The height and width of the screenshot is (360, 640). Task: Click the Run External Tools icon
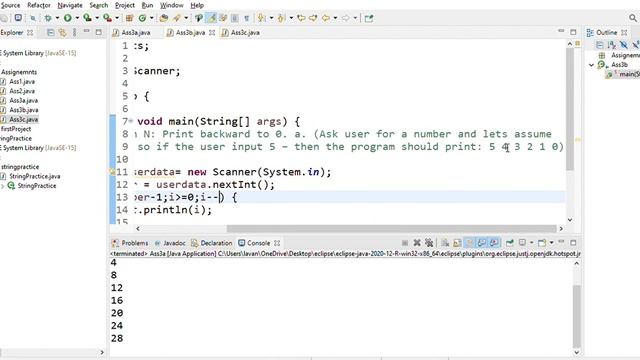click(107, 18)
